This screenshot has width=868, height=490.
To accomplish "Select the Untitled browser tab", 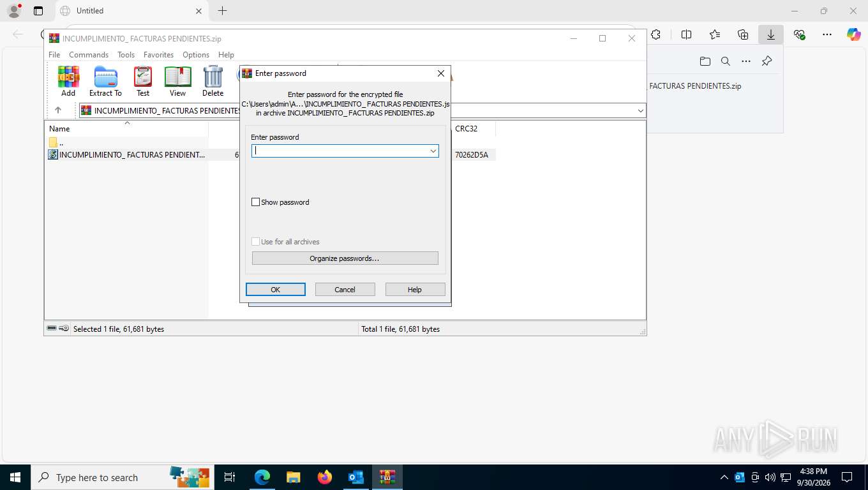I will pyautogui.click(x=131, y=11).
